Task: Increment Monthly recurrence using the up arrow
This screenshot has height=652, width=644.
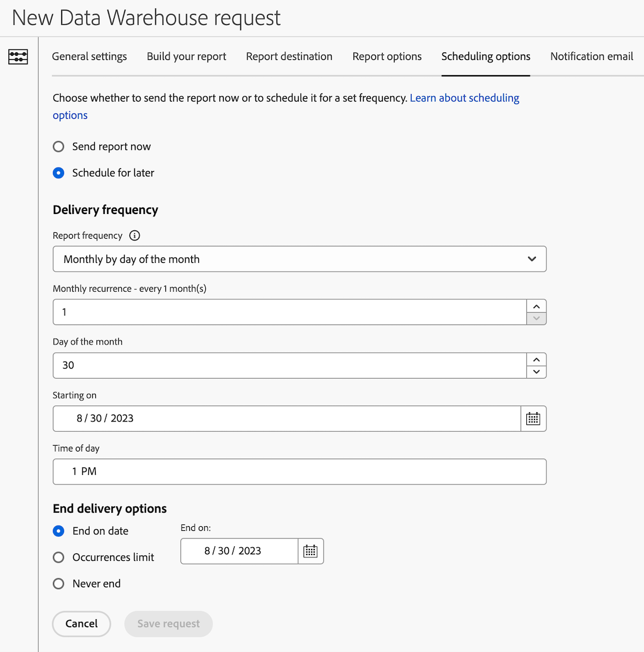Action: [x=536, y=306]
